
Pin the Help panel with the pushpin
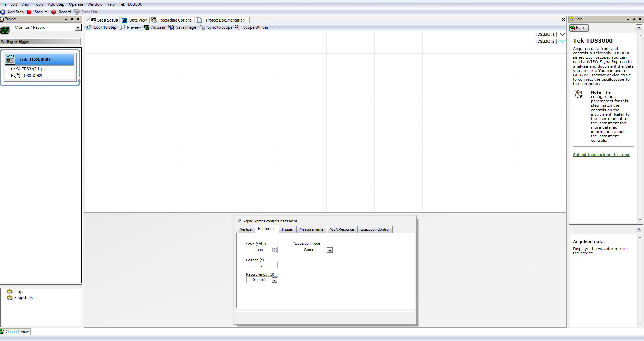click(x=634, y=19)
